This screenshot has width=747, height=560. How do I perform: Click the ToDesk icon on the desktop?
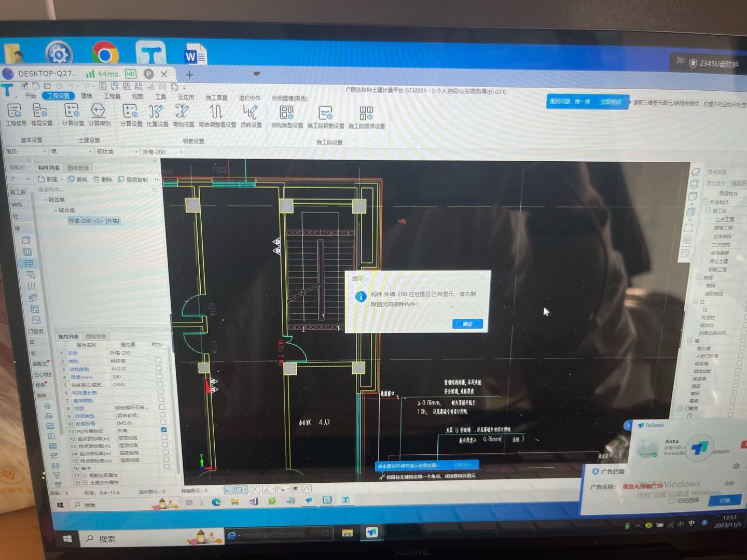tap(150, 53)
